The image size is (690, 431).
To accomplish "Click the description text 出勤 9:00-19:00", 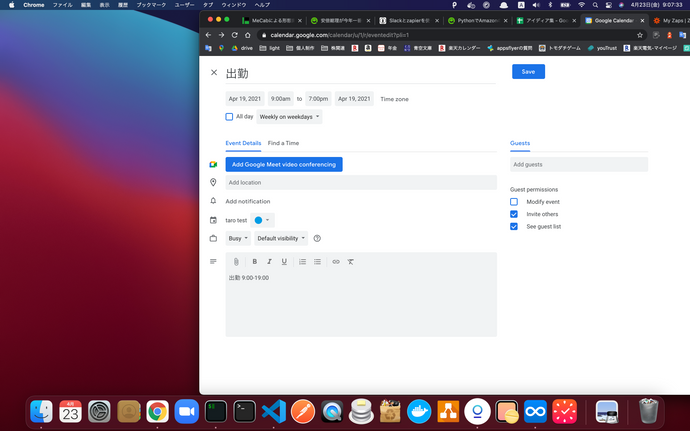I will (x=249, y=278).
